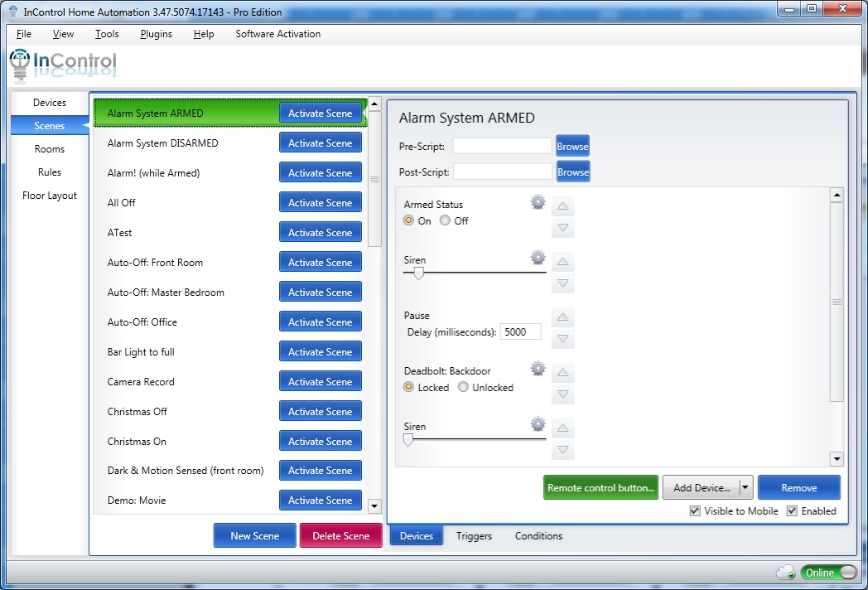Uncheck Visible to Mobile

[x=694, y=510]
